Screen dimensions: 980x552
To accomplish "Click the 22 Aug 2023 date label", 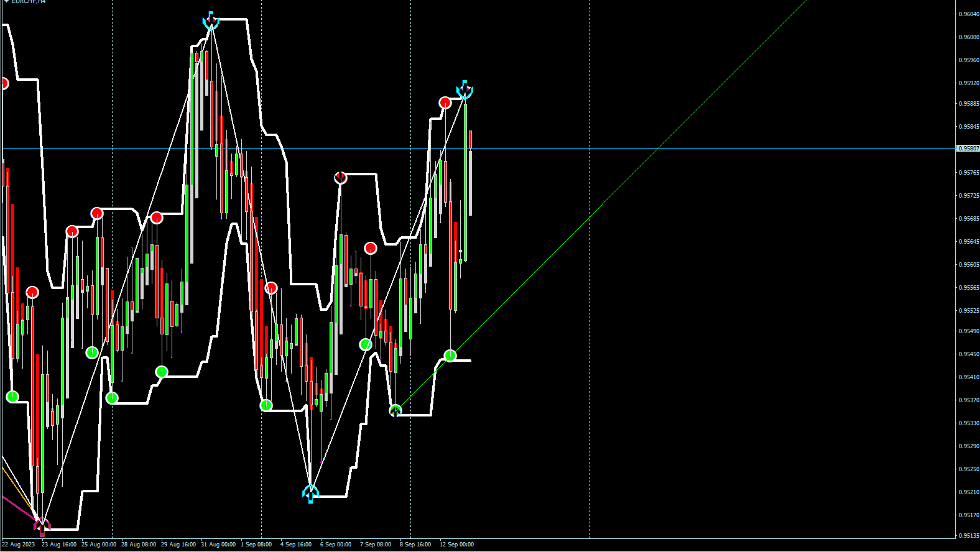I will pos(19,545).
